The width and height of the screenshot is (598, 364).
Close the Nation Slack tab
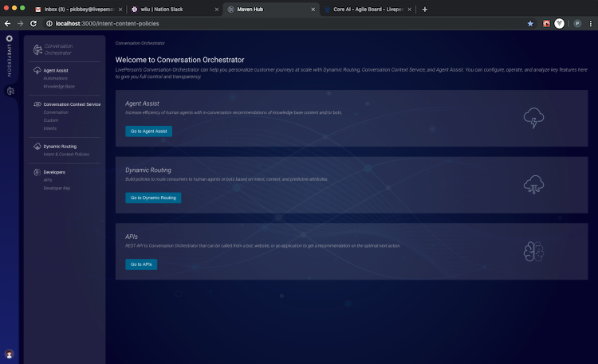click(x=217, y=10)
